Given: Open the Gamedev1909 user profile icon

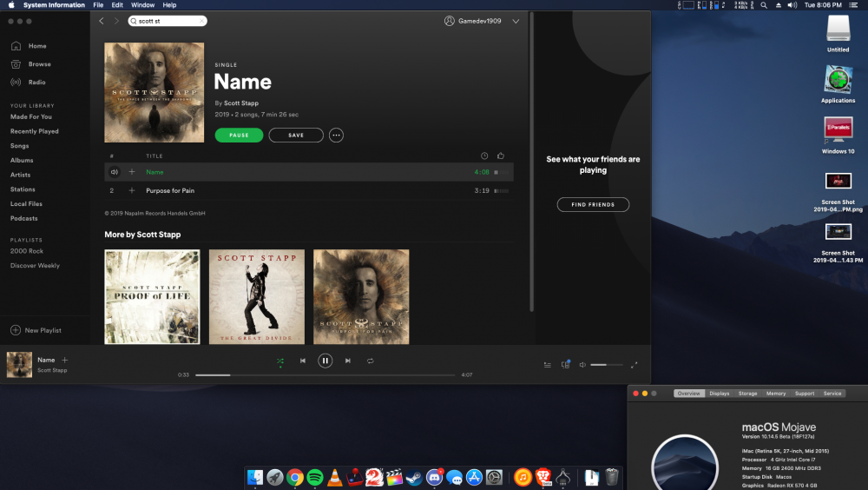Looking at the screenshot, I should 449,21.
